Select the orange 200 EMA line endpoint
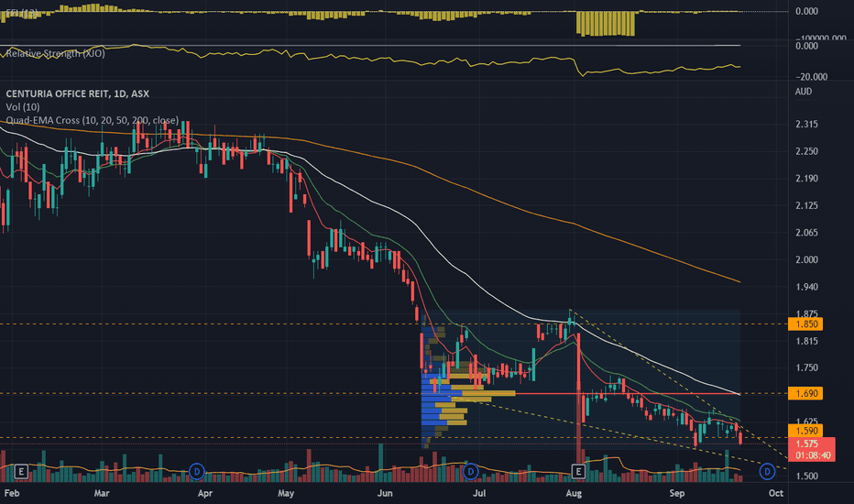This screenshot has height=504, width=854. pos(739,281)
